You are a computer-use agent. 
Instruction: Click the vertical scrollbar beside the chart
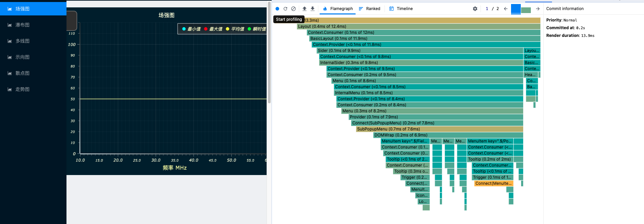coord(269,52)
